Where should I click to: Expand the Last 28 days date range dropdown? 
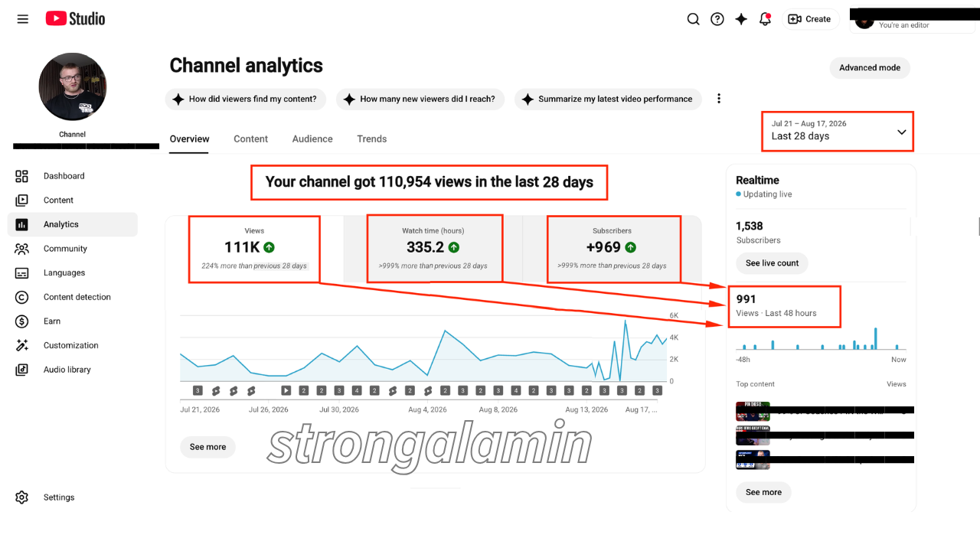tap(838, 131)
